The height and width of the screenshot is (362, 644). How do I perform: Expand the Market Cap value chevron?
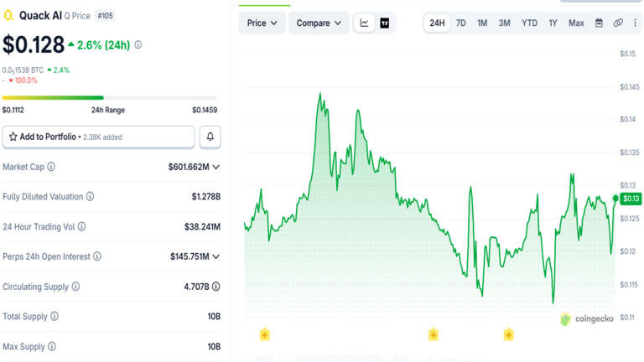[216, 167]
